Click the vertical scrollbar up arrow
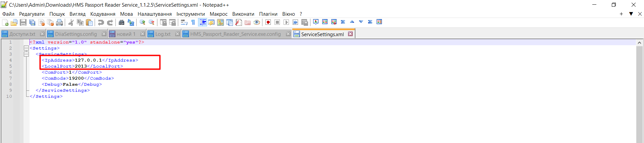644x143 pixels. pos(640,43)
